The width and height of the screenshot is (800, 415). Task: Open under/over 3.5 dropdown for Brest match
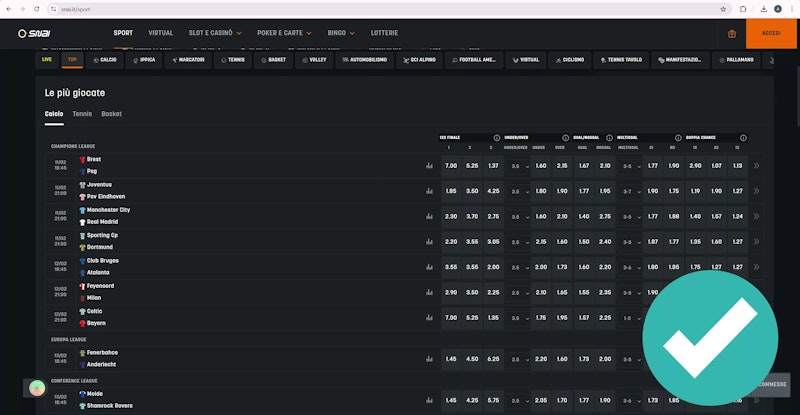(x=520, y=166)
